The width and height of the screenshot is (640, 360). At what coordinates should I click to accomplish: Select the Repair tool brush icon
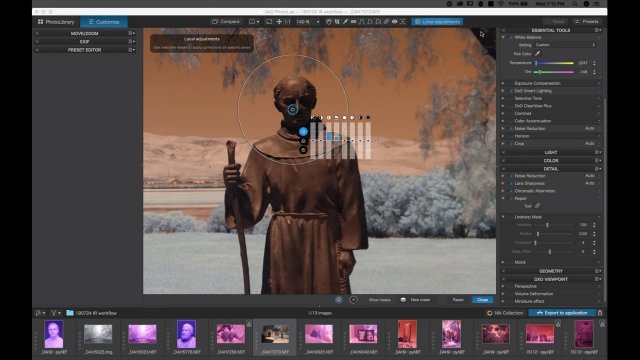click(x=538, y=206)
